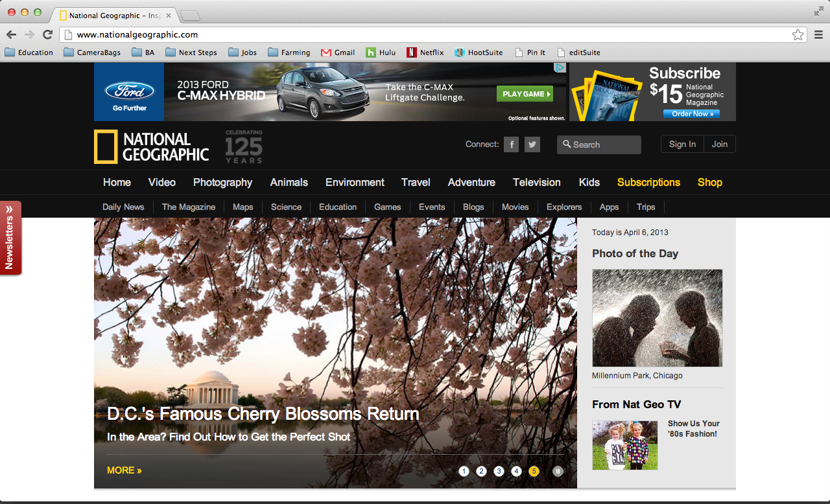The height and width of the screenshot is (504, 830).
Task: Open the Netflix bookmark
Action: click(x=425, y=52)
